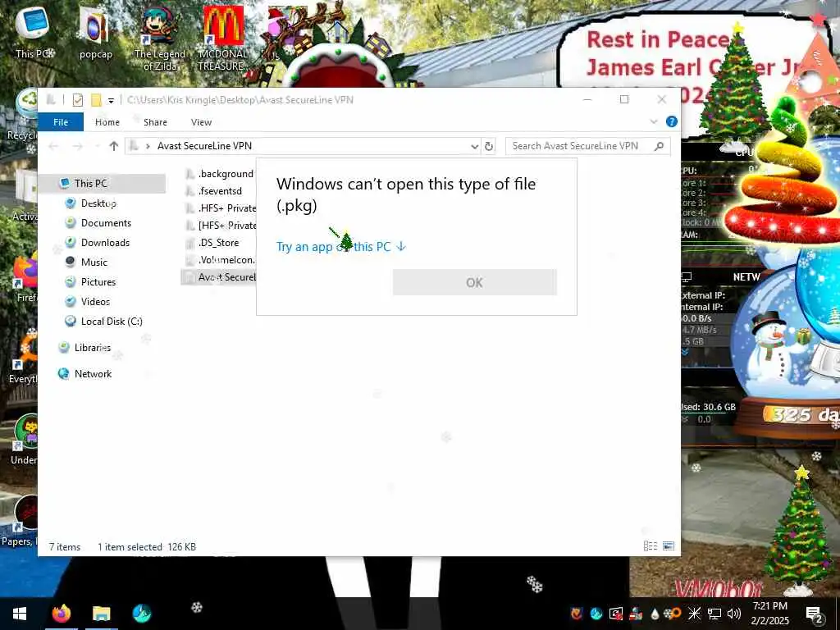Click 'Try an app on this PC' link
The width and height of the screenshot is (840, 630).
coord(341,246)
